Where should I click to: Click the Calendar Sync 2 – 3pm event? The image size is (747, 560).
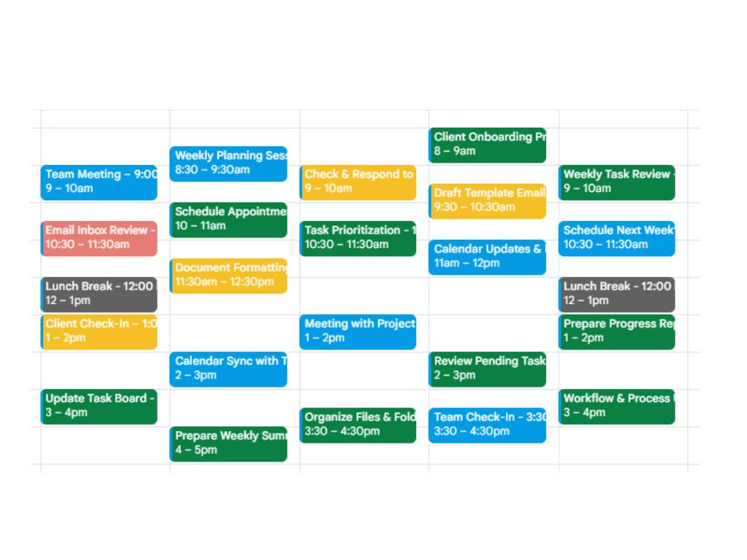click(228, 370)
